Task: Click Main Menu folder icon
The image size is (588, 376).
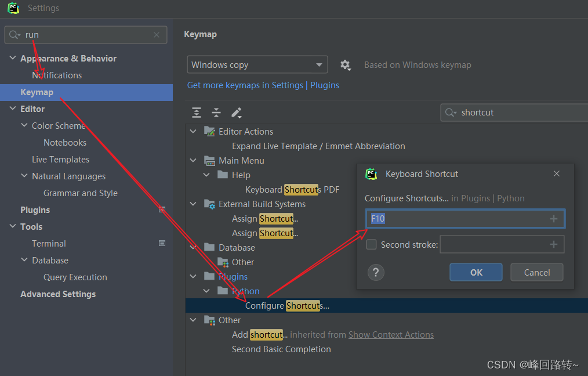Action: pos(209,161)
